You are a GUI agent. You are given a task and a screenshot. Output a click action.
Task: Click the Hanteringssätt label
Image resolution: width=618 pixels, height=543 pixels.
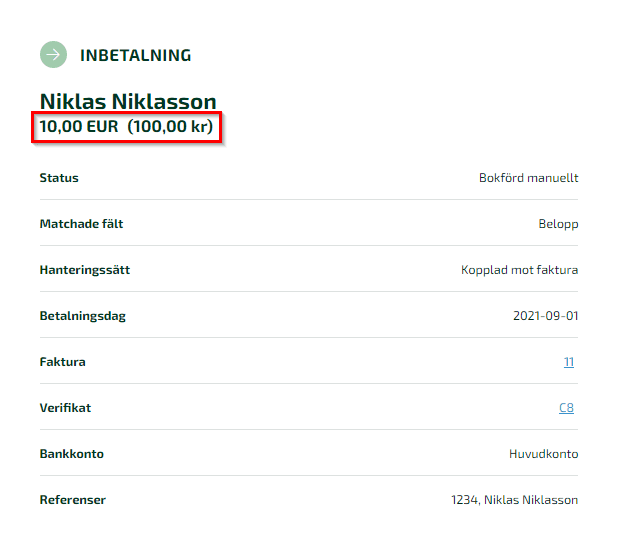[x=85, y=270]
